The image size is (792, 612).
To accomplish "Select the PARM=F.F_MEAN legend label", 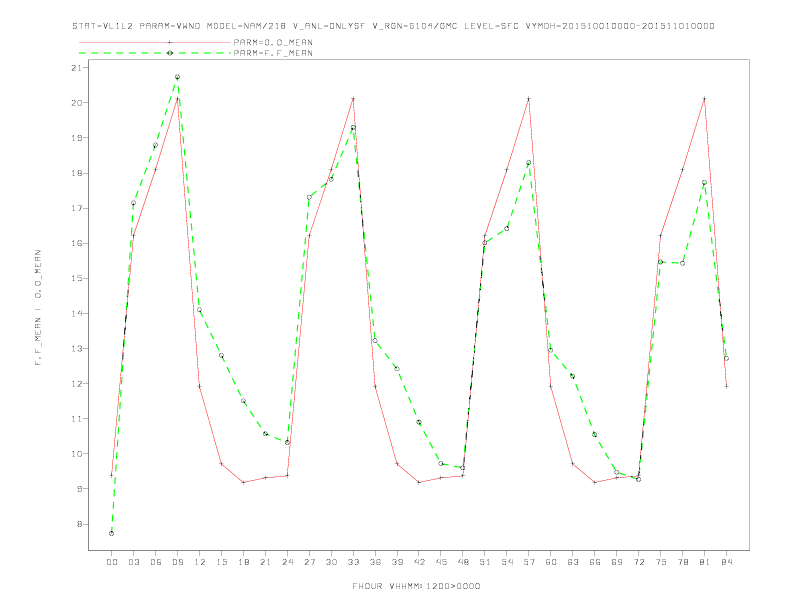I will click(x=273, y=53).
